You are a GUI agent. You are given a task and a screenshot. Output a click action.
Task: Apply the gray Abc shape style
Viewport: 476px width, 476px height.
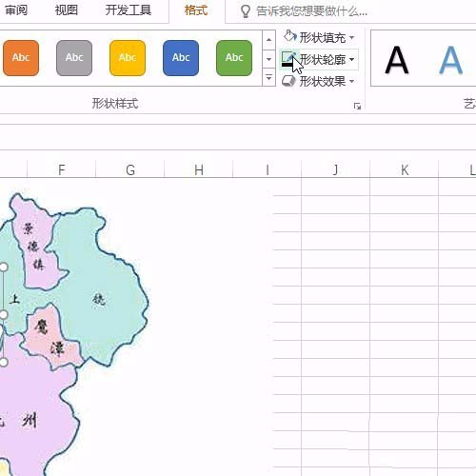pos(74,58)
